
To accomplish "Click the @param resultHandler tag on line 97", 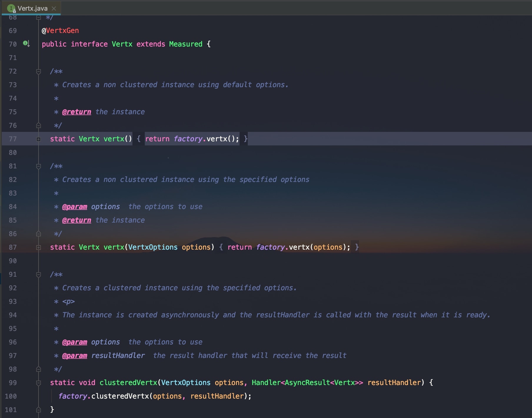I will [x=74, y=356].
